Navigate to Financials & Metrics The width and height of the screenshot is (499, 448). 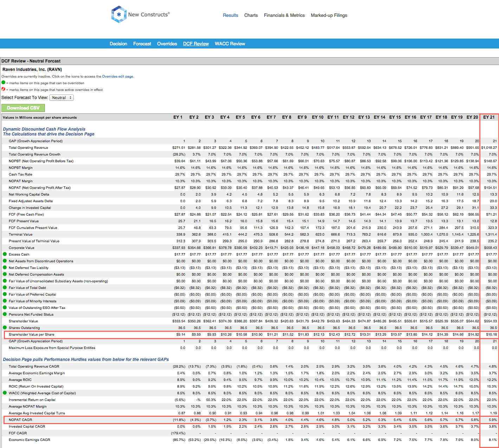click(x=284, y=15)
